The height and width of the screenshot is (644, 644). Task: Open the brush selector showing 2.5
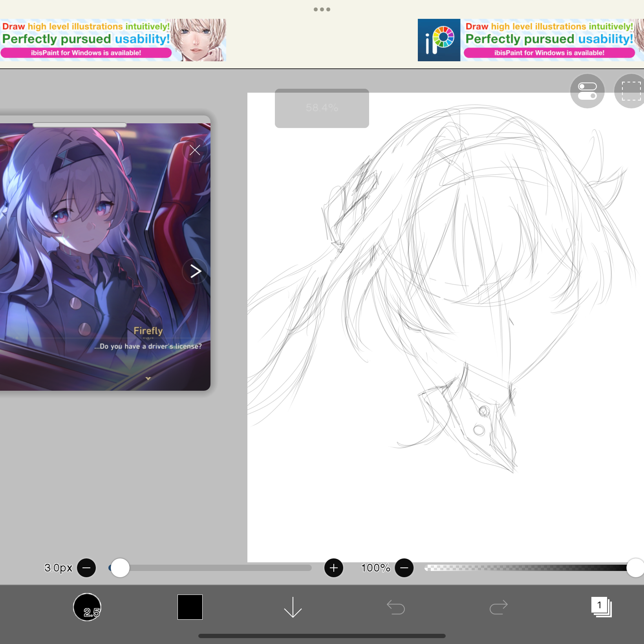pos(87,607)
